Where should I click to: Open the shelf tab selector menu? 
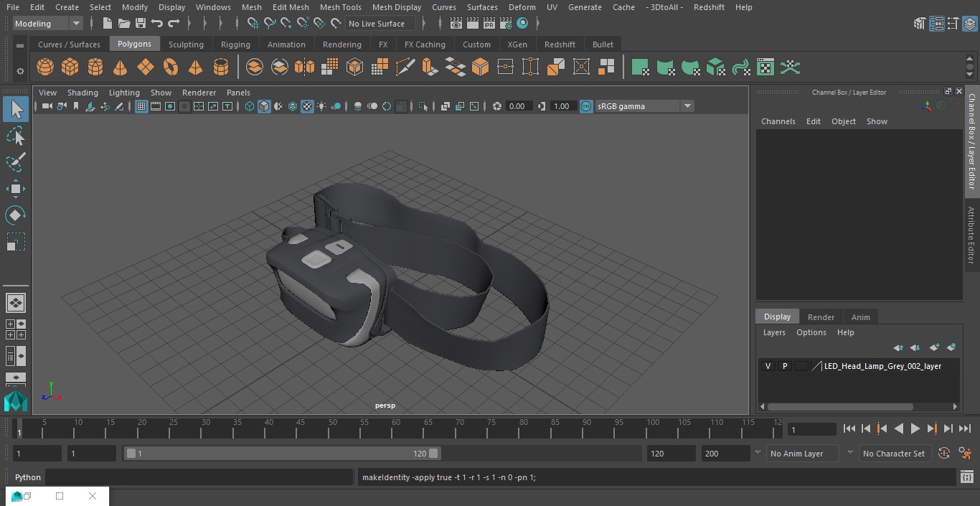click(x=20, y=44)
